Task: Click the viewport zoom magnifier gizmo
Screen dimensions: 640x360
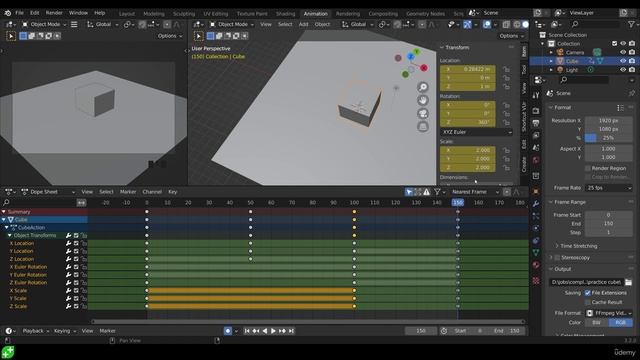Action: coord(423,87)
